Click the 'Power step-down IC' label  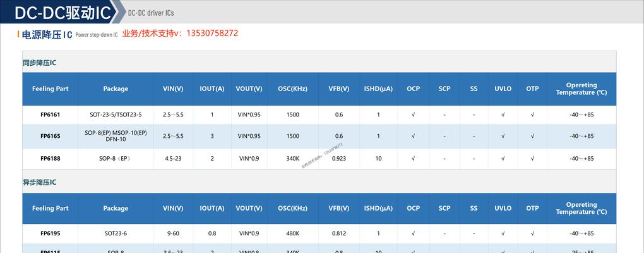point(97,35)
